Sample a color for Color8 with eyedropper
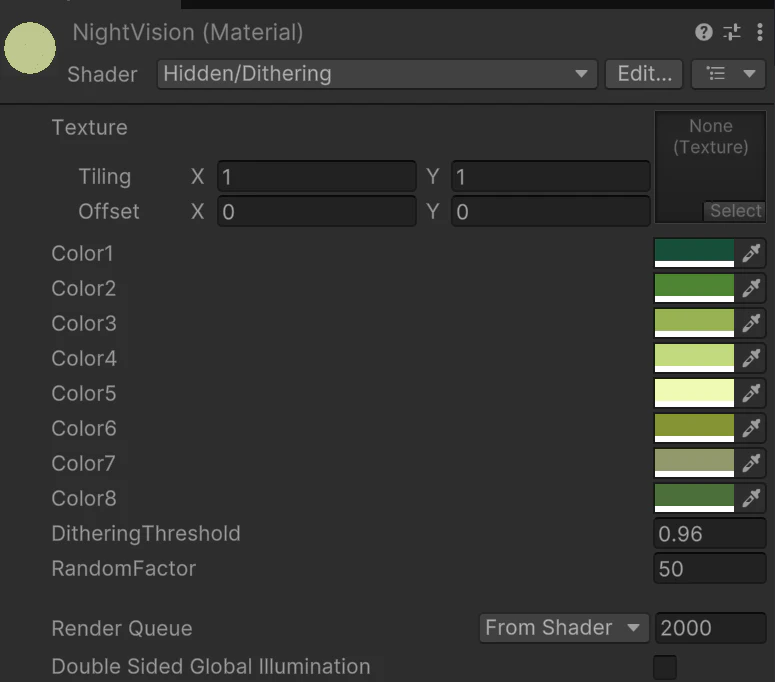775x682 pixels. 750,498
